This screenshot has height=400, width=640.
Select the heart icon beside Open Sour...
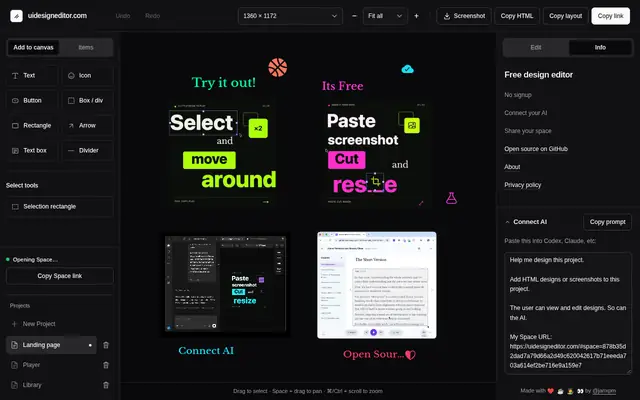click(411, 355)
